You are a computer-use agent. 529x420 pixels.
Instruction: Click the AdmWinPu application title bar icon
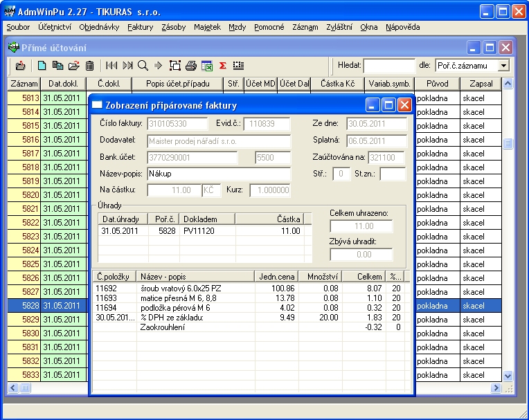coord(10,12)
